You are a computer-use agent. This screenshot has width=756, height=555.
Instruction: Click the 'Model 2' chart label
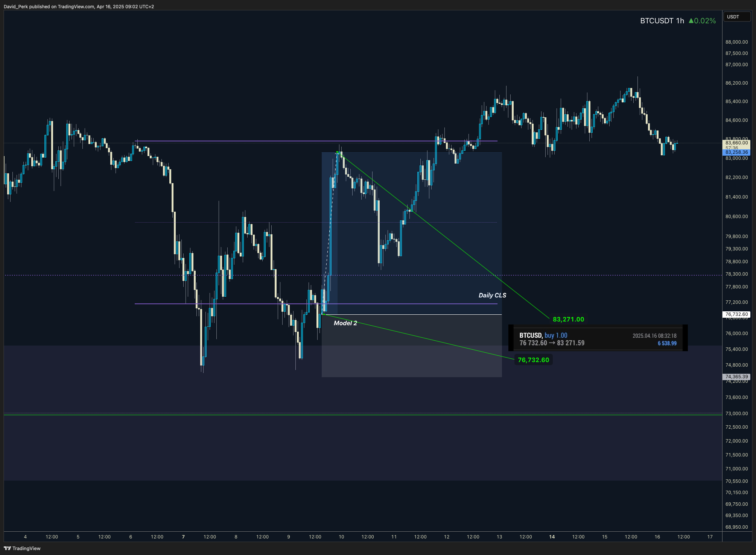pos(345,323)
